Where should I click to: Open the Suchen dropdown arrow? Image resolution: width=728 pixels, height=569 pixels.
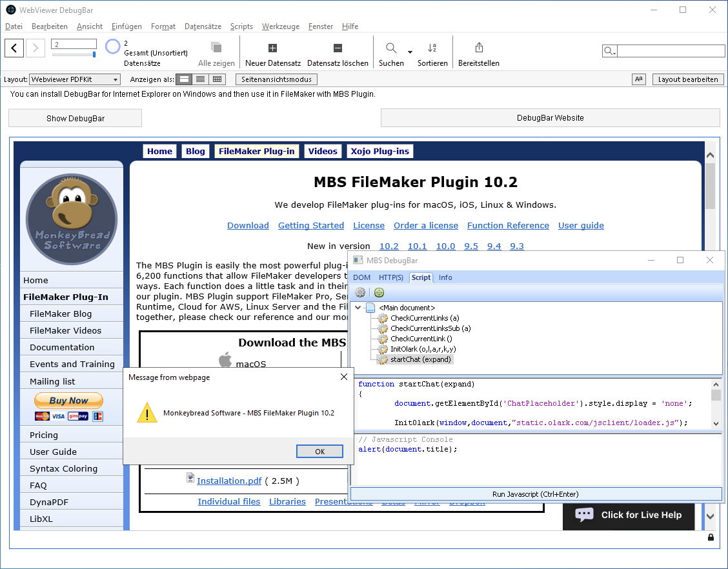[410, 52]
